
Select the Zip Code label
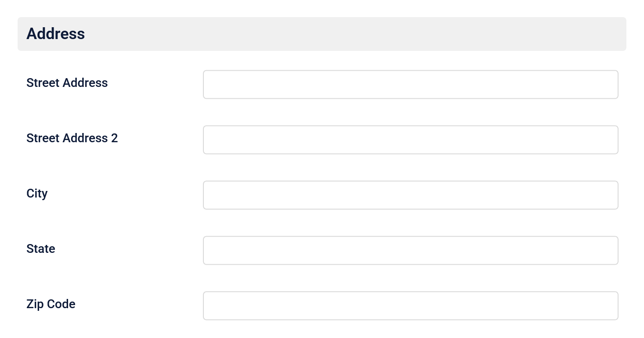point(51,305)
